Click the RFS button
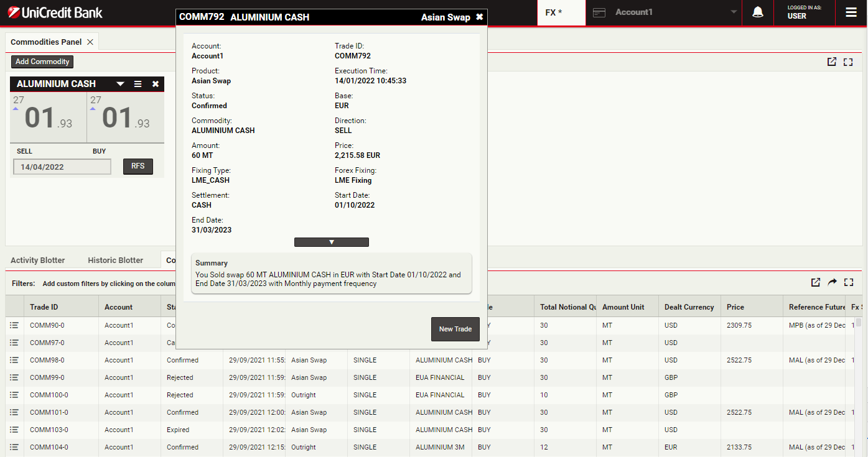 [x=138, y=167]
